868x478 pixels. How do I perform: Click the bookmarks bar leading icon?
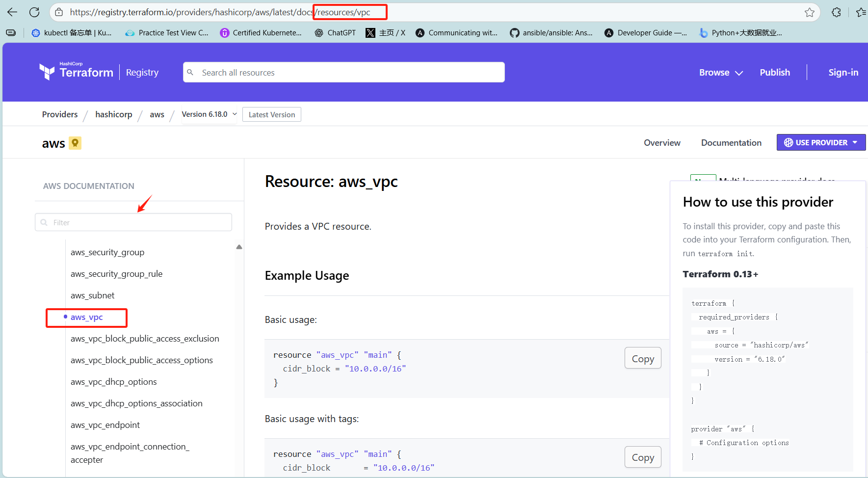pyautogui.click(x=11, y=33)
